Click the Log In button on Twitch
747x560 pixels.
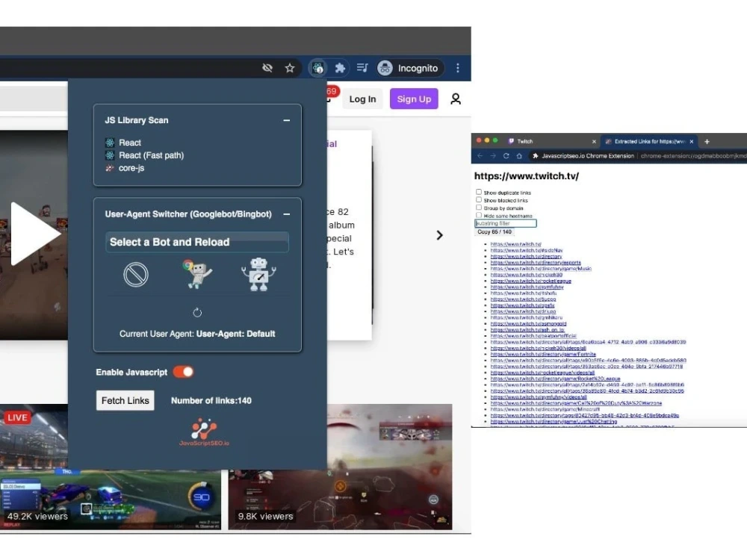[x=362, y=99]
